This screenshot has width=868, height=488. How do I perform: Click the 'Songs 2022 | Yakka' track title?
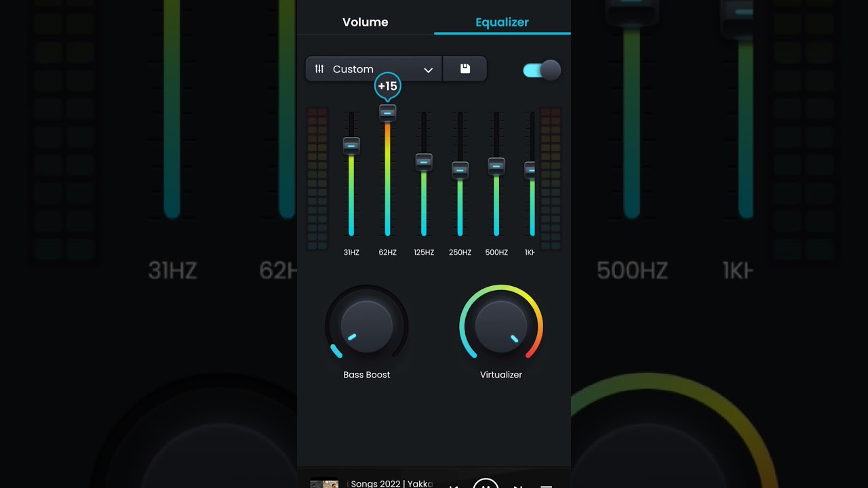(392, 484)
